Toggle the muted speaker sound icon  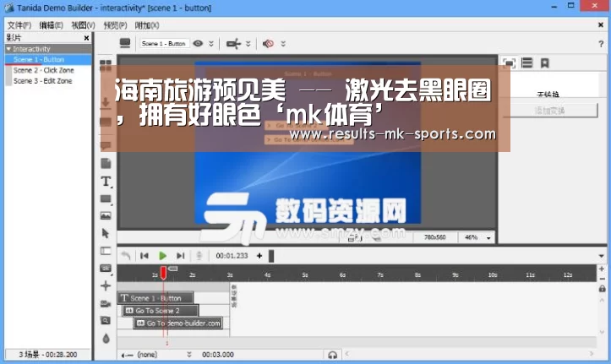268,44
